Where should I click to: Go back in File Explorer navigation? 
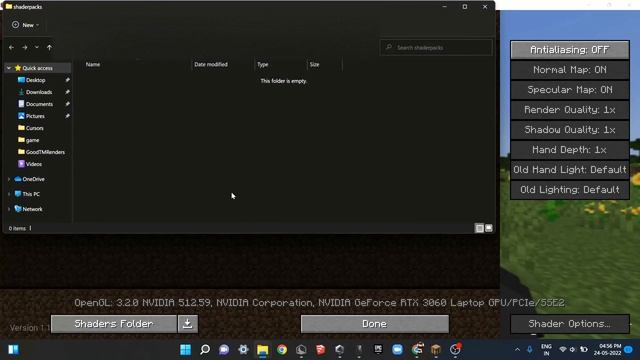[x=11, y=48]
